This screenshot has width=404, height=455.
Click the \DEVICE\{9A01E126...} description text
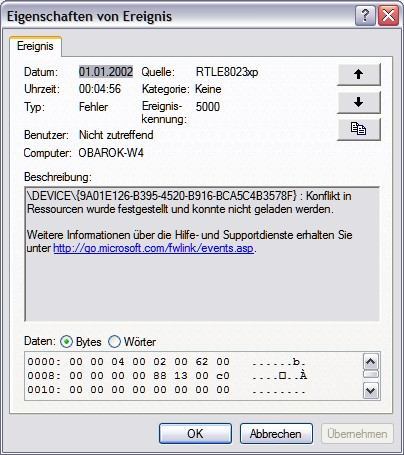tap(189, 202)
